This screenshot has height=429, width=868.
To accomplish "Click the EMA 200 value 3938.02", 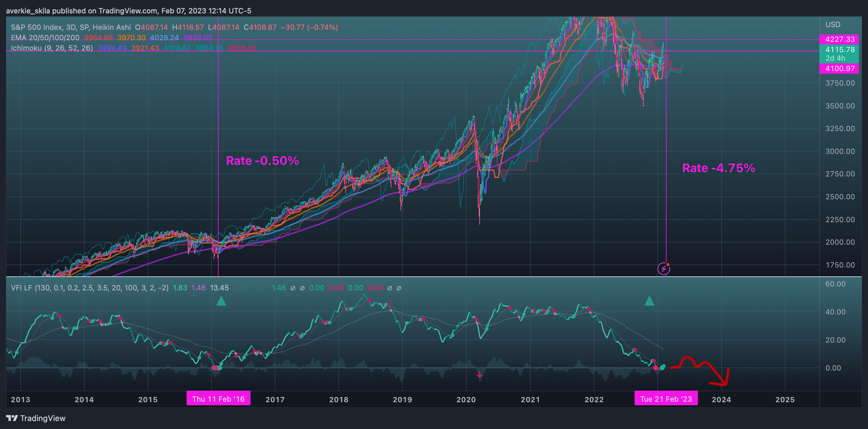I will pos(198,38).
